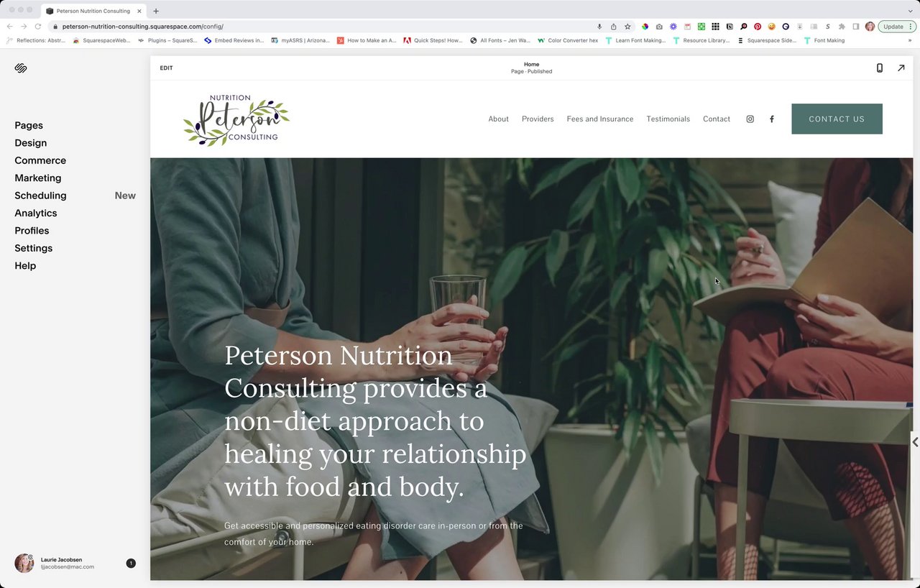Click the Peterson Nutrition Consulting logo
Screen dimensions: 920x588
click(x=236, y=119)
